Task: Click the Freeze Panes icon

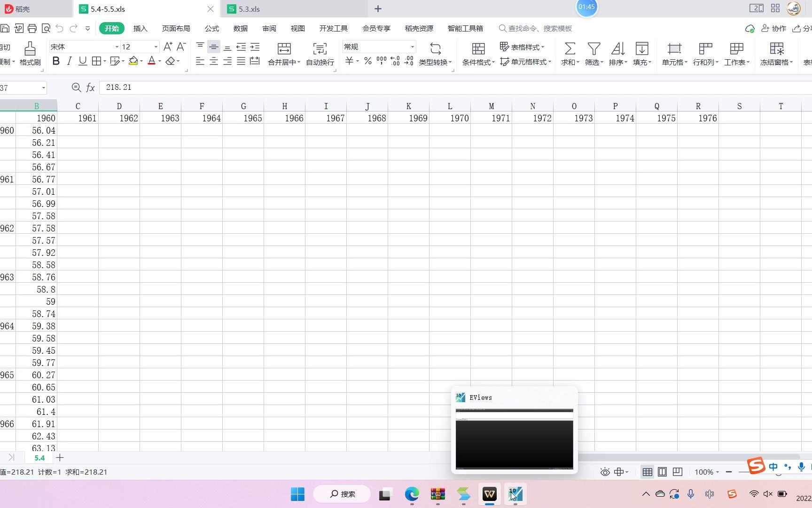Action: click(777, 48)
